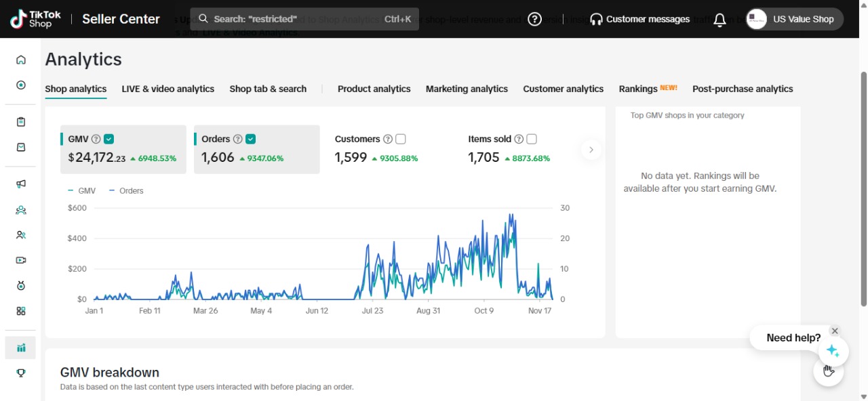The height and width of the screenshot is (401, 868).
Task: Click the video camera LIVE icon in sidebar
Action: coord(21,260)
